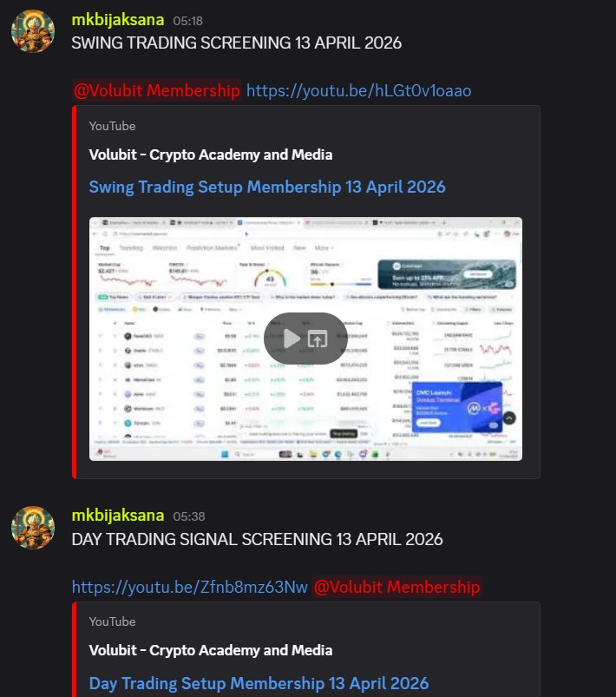
Task: Click the @Volubit Membership mention beside Zfnb8mz63Nw link
Action: click(x=396, y=587)
